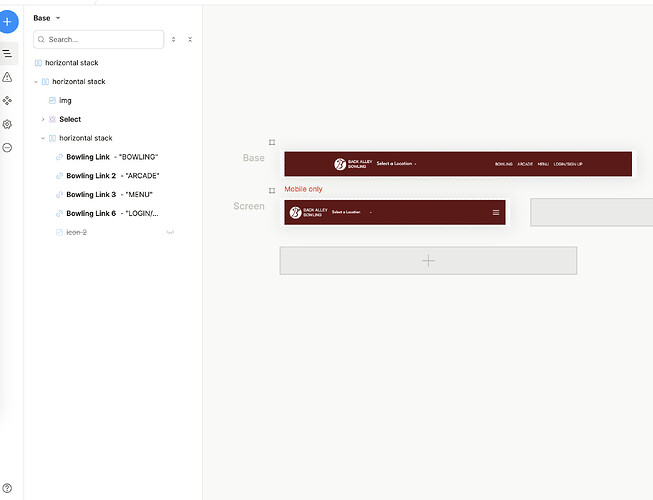
Task: Collapse the second horizontal stack layer
Action: (x=36, y=82)
